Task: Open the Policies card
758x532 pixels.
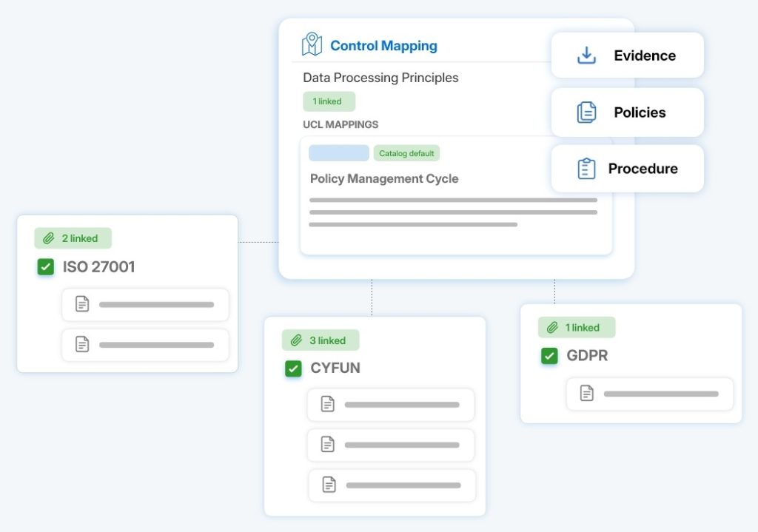Action: (628, 112)
